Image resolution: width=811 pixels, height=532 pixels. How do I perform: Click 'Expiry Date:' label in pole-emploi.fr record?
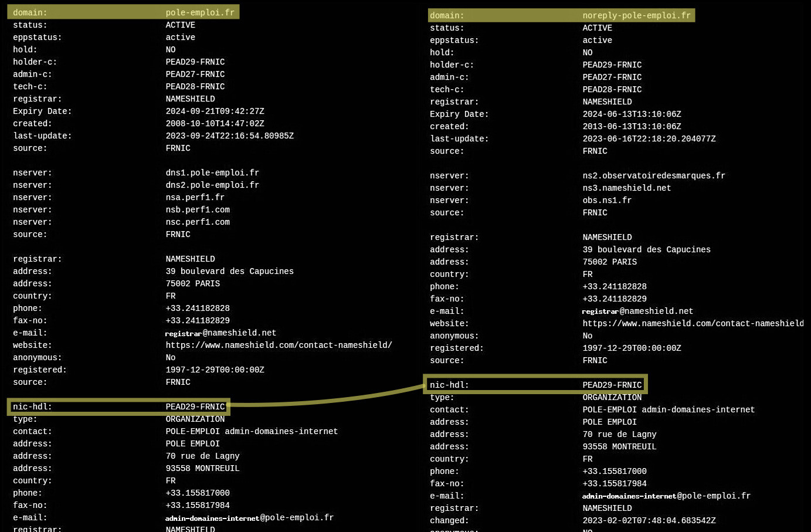pyautogui.click(x=42, y=111)
